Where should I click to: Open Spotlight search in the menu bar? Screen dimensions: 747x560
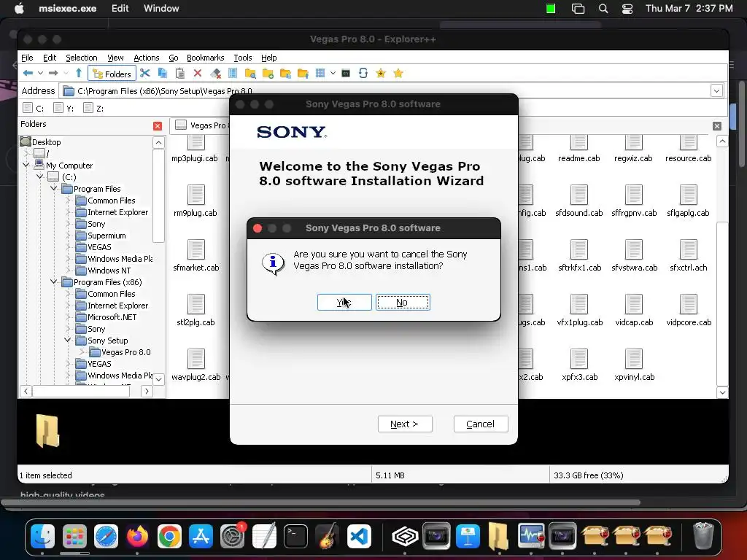click(603, 9)
